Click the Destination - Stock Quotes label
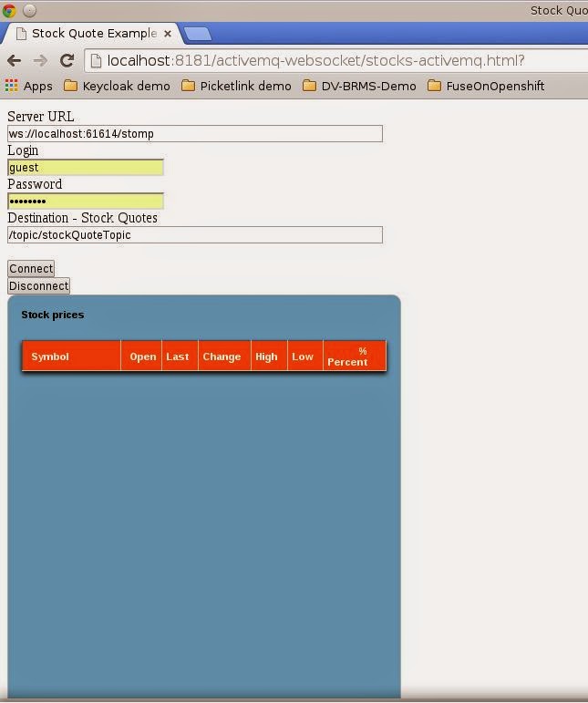This screenshot has width=588, height=703. pyautogui.click(x=82, y=218)
